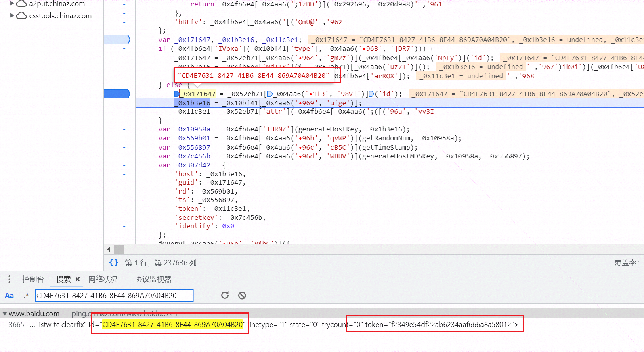Collapse the www.baidu.com search result group
This screenshot has height=352, width=644.
5,314
